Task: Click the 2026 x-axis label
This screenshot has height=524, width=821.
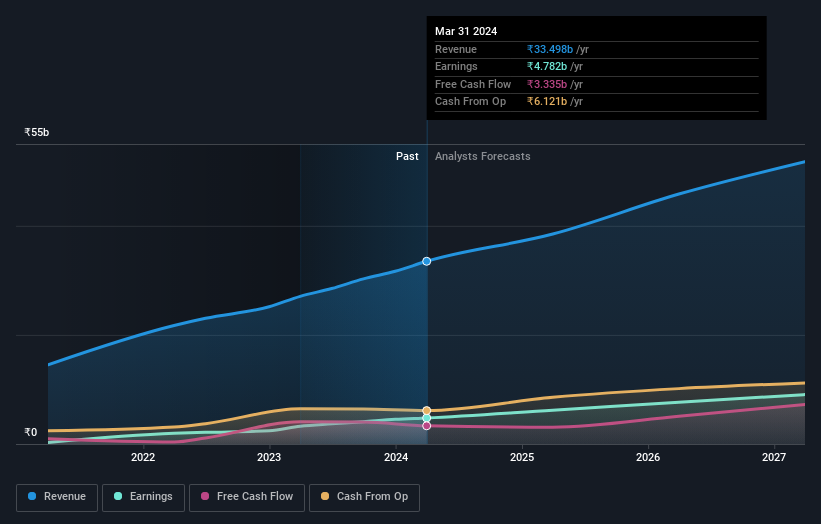Action: 648,457
